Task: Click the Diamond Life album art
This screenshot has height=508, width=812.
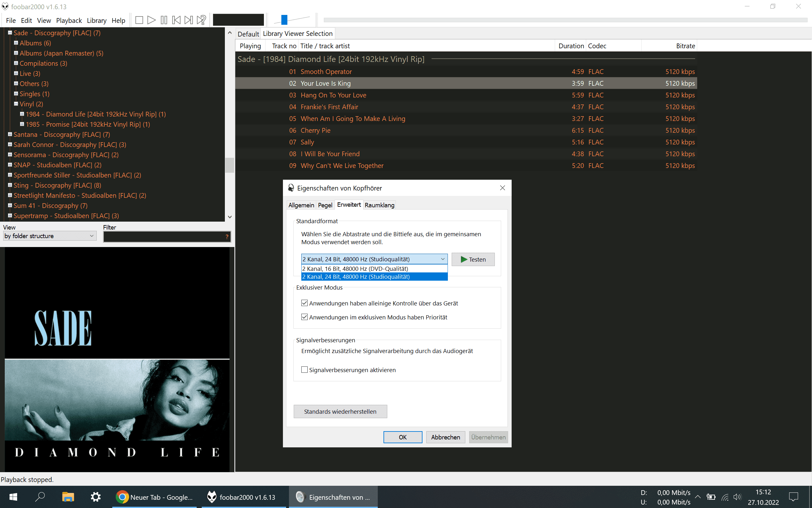Action: 117,359
